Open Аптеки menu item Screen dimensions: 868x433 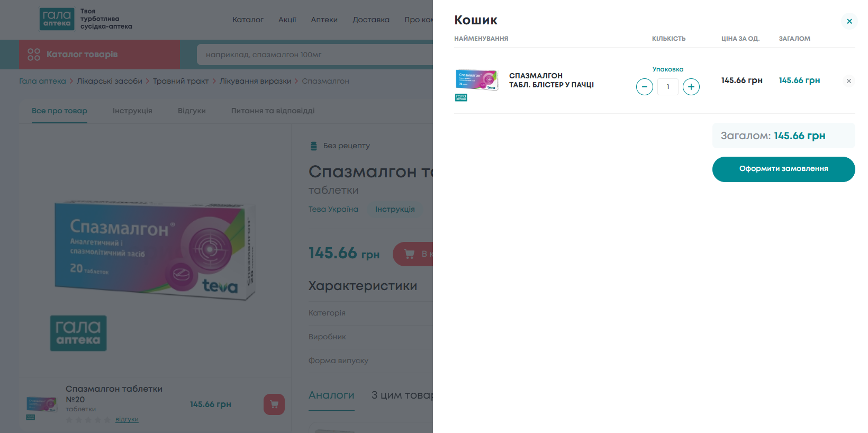(324, 20)
